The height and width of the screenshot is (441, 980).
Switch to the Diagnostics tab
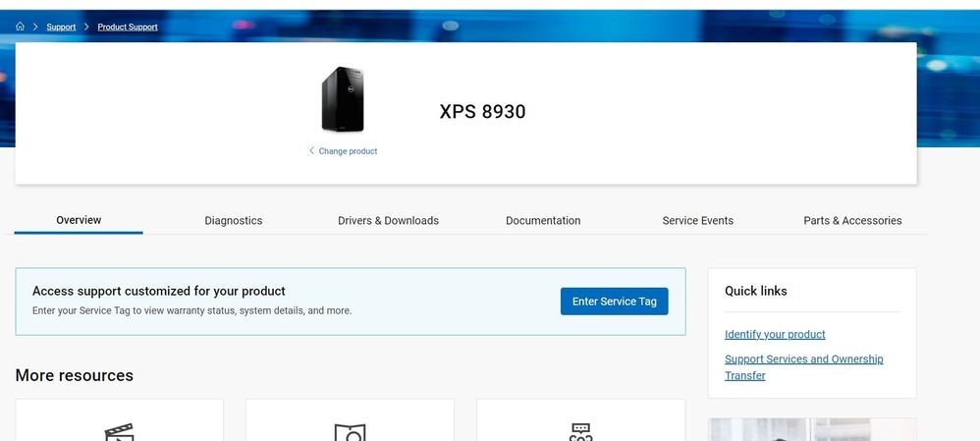click(x=233, y=221)
